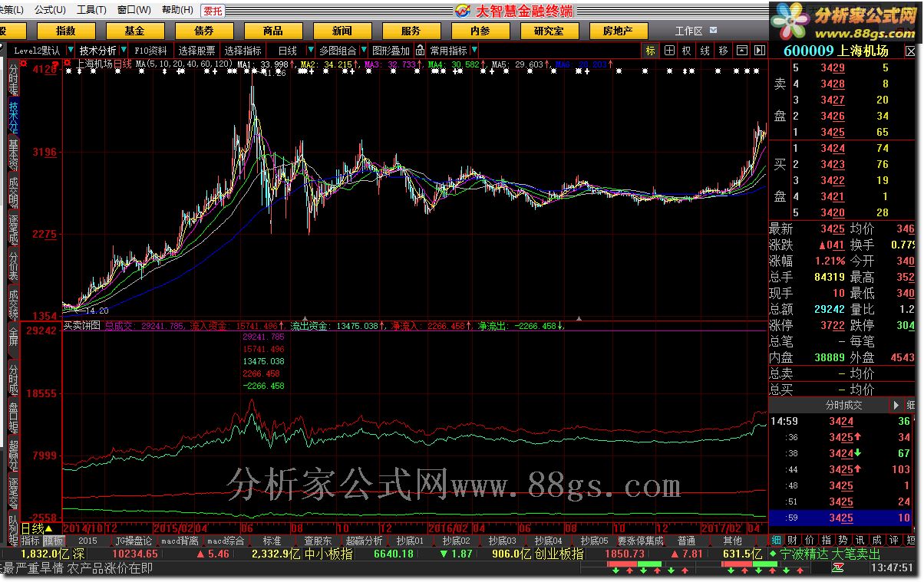
Task: Click the red marker icon before 上海机场日线
Action: point(68,63)
